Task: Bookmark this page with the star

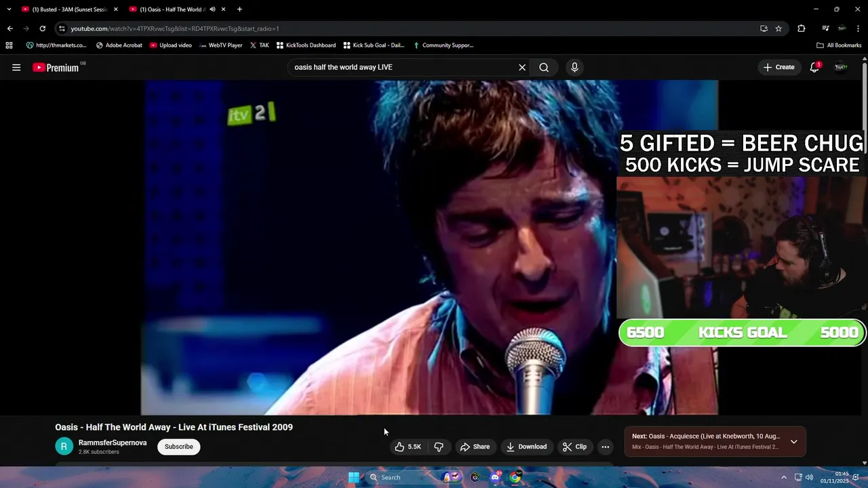Action: click(778, 28)
